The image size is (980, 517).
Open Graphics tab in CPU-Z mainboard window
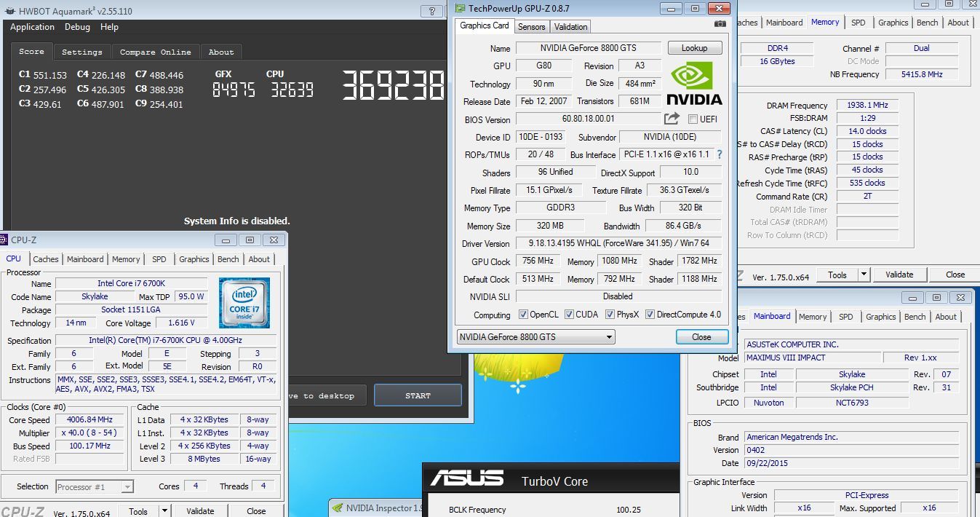pyautogui.click(x=881, y=317)
